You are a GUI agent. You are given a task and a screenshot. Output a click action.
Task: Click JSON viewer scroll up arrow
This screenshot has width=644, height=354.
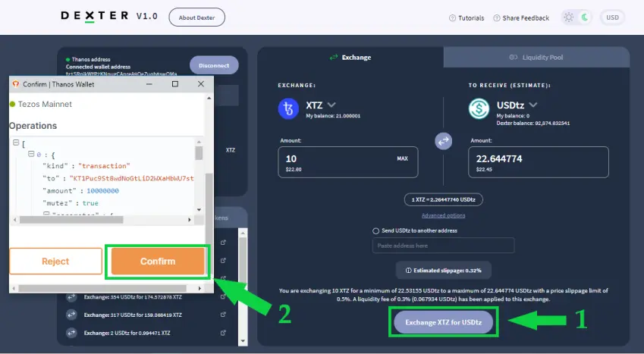tap(199, 142)
